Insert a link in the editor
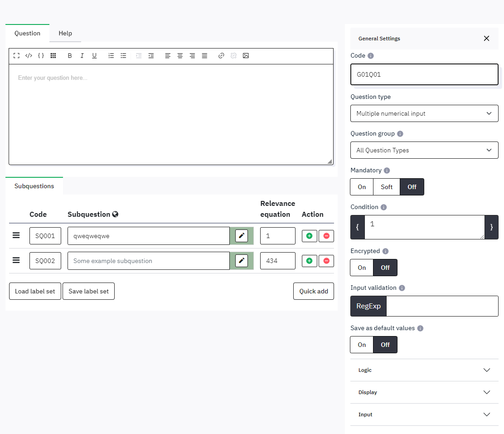Screen dimensions: 504x434 tap(221, 56)
